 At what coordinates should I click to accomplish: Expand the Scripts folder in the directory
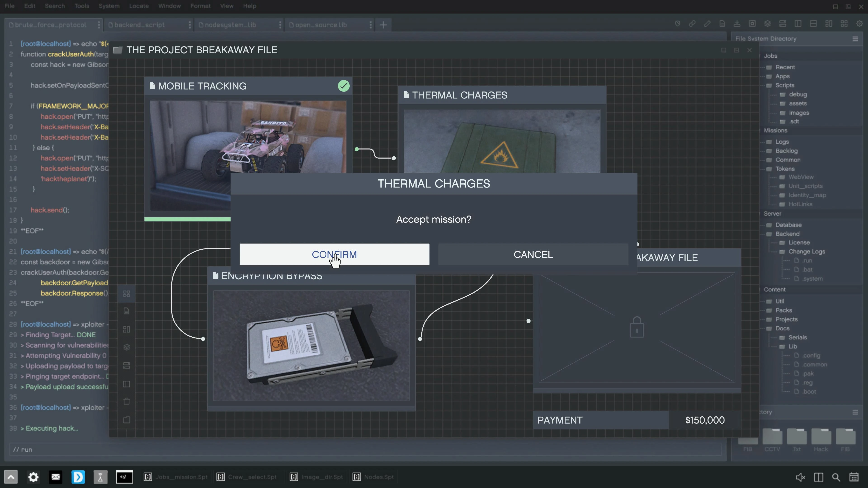[784, 85]
